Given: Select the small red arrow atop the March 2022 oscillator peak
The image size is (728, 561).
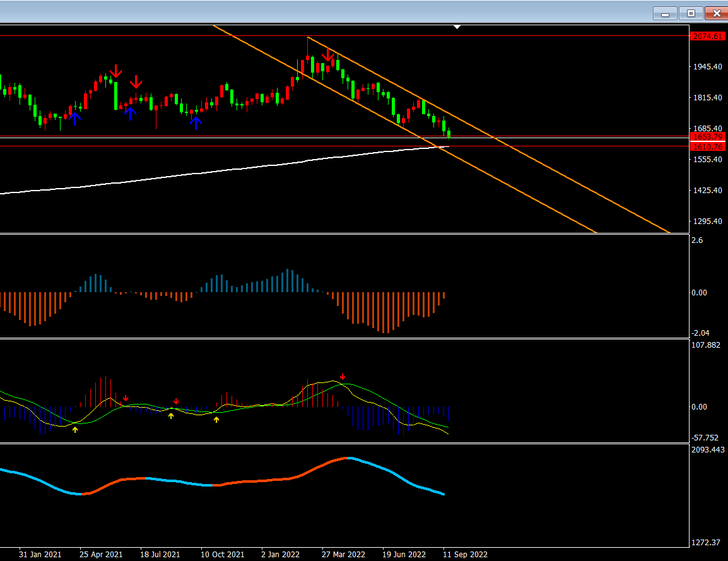Looking at the screenshot, I should [343, 377].
